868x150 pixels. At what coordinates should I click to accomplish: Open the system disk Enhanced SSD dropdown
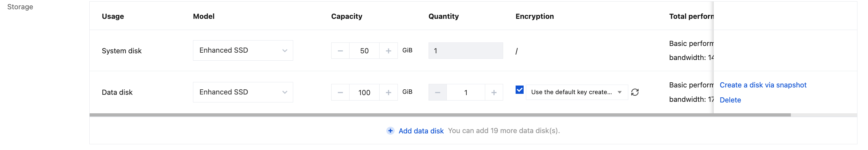(x=243, y=50)
